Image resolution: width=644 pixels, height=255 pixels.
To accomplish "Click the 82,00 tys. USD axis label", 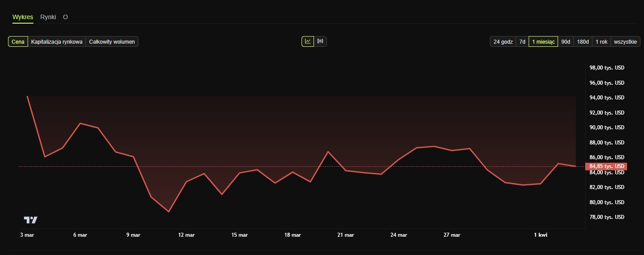I will (x=607, y=187).
